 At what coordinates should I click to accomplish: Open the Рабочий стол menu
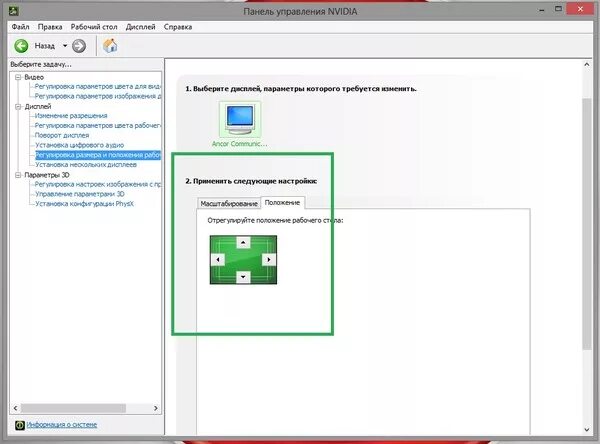[x=94, y=27]
